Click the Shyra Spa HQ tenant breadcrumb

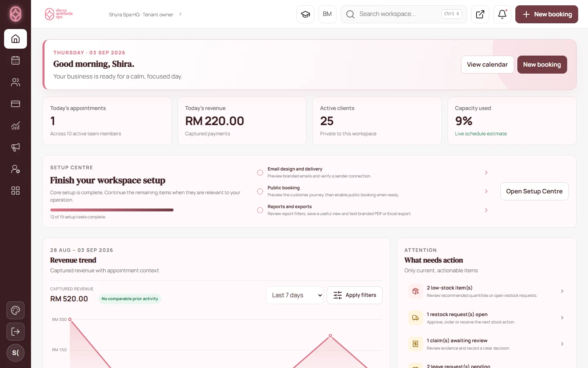pyautogui.click(x=141, y=14)
